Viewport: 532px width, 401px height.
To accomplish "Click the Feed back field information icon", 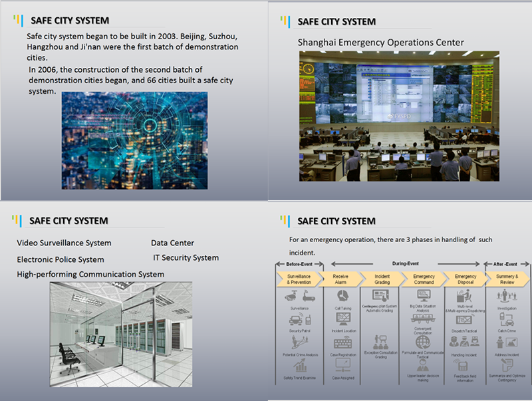I will pyautogui.click(x=461, y=366).
